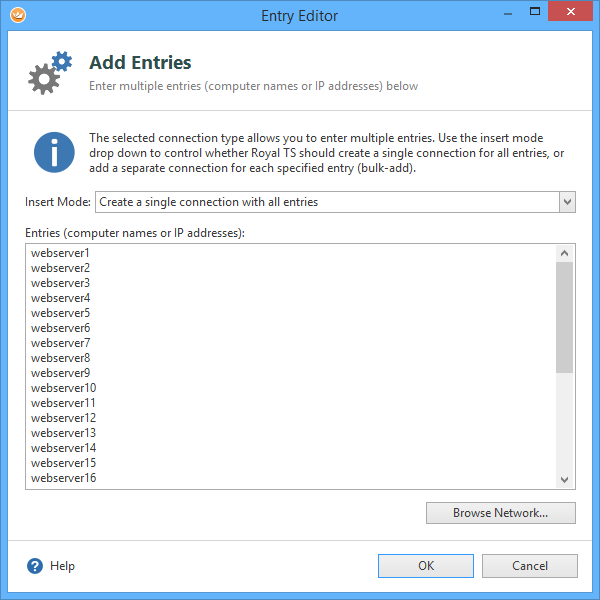Cancel the Entry Editor dialog

[x=529, y=566]
